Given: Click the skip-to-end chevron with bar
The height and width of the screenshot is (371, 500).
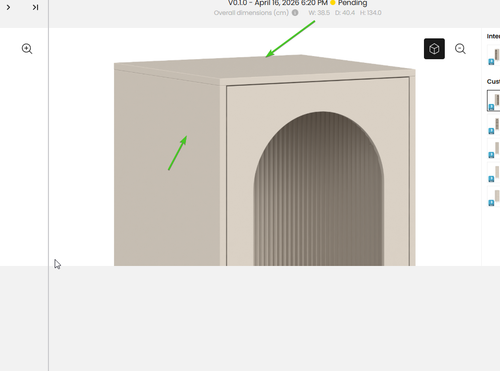Looking at the screenshot, I should click(35, 7).
